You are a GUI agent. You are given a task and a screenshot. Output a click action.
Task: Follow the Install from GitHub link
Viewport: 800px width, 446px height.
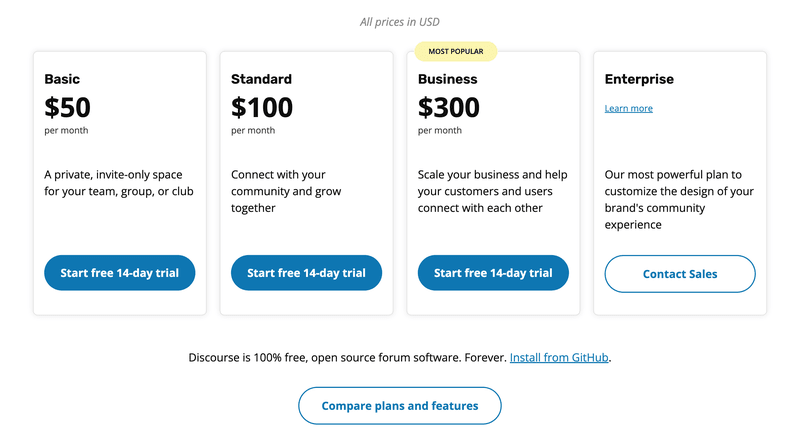(x=559, y=357)
